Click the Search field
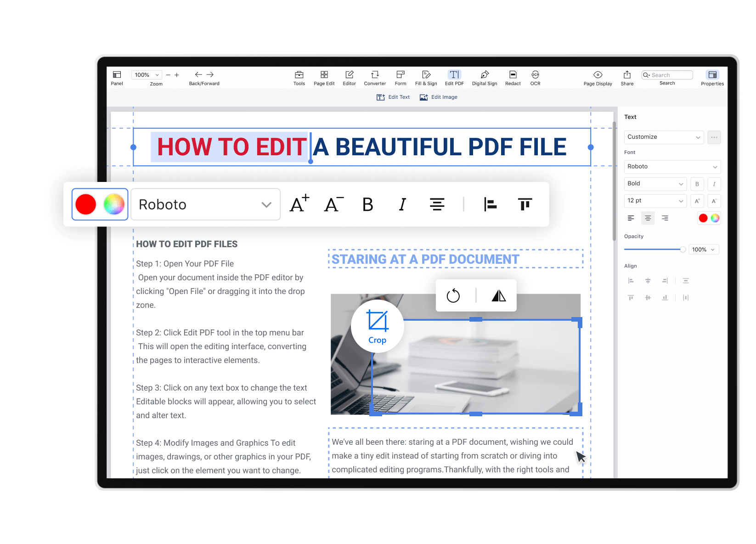This screenshot has width=756, height=544. coord(667,75)
